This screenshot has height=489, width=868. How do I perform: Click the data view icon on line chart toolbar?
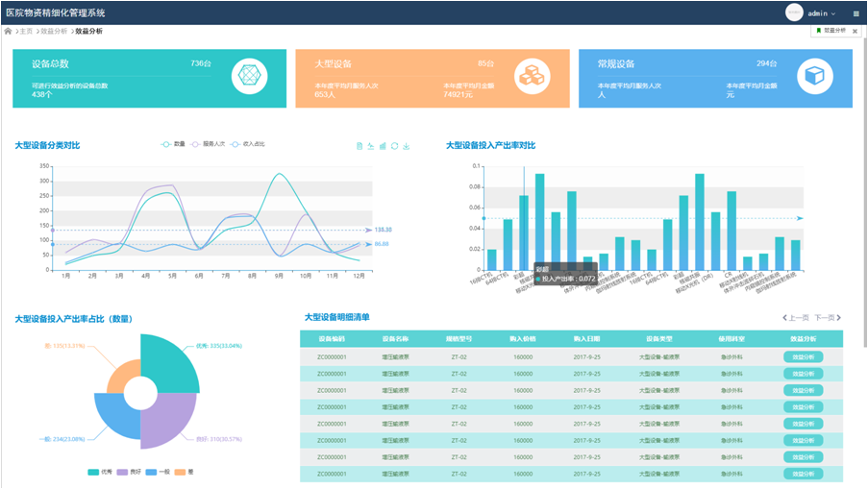[360, 146]
